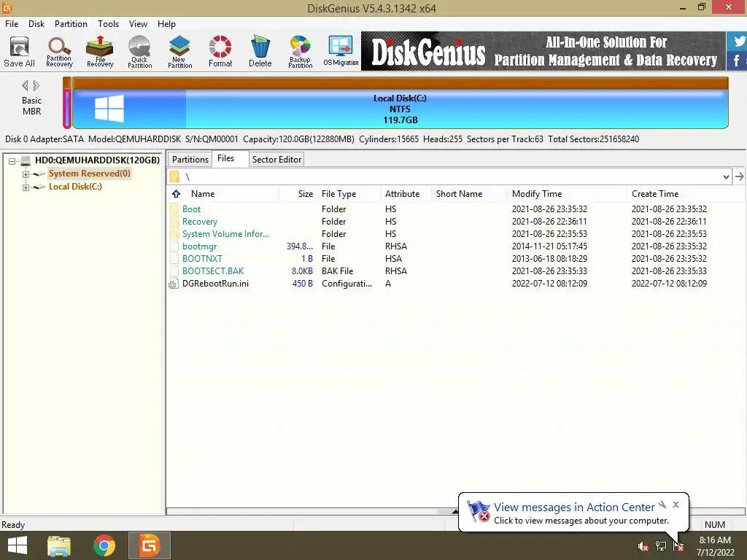Click View messages in Action Center link
Screen dimensions: 747x560
point(574,507)
